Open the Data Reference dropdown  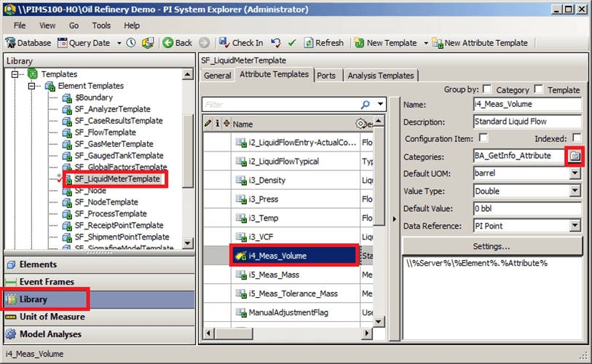tap(575, 226)
